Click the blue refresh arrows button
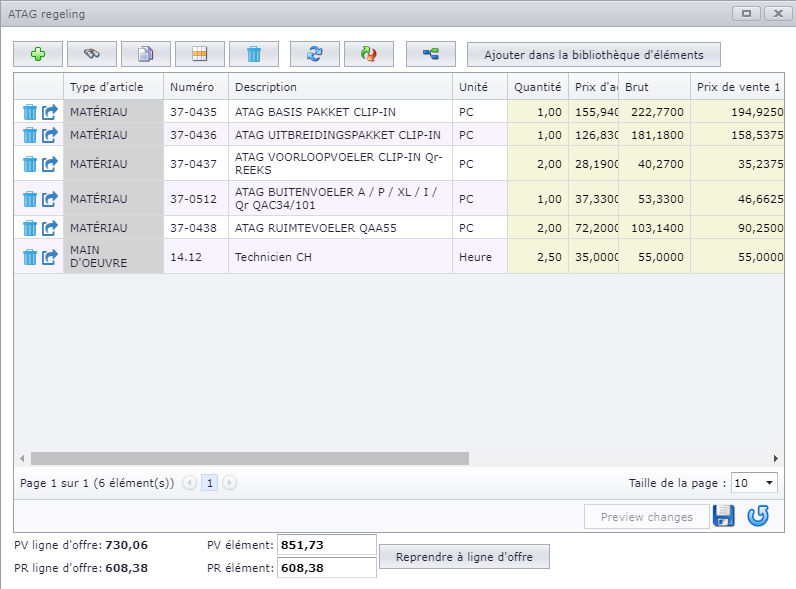The width and height of the screenshot is (796, 589). [x=315, y=54]
